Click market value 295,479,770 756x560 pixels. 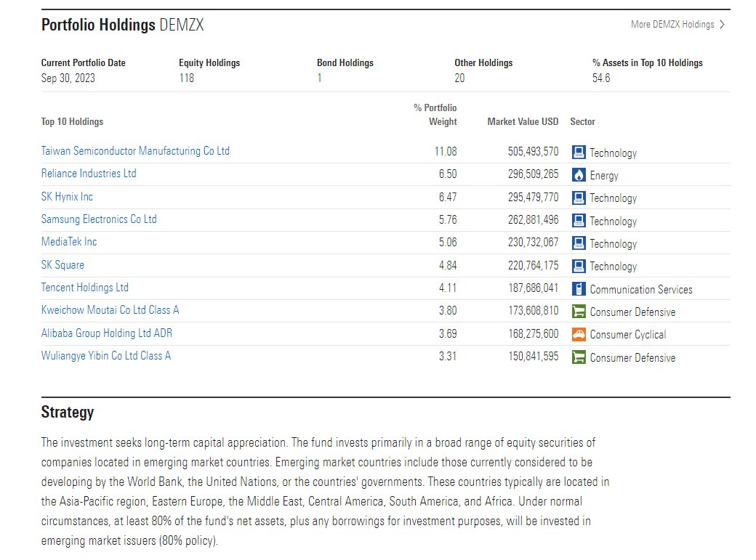coord(534,197)
